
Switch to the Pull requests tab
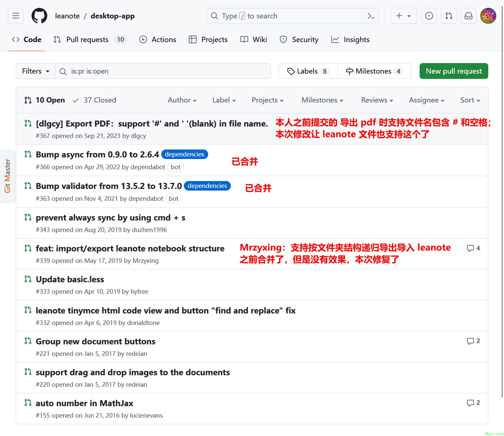coord(90,39)
